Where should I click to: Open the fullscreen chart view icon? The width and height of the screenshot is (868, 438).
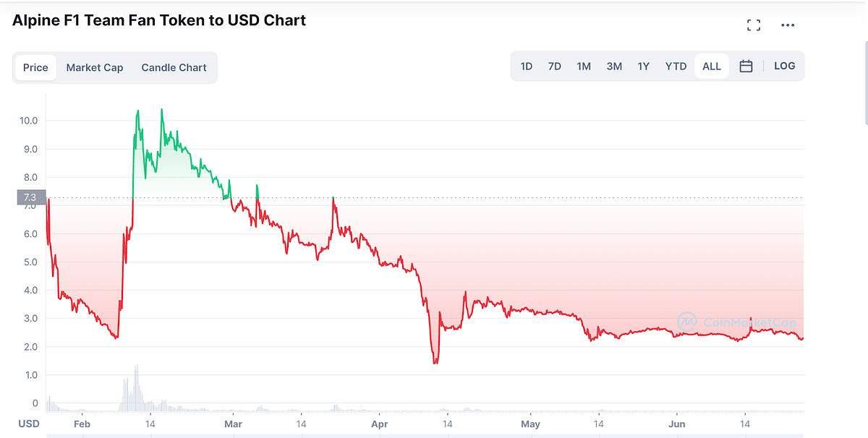[x=753, y=24]
